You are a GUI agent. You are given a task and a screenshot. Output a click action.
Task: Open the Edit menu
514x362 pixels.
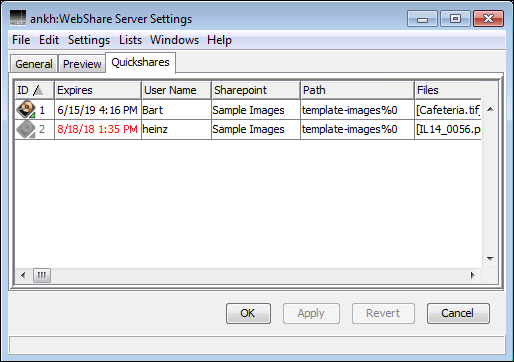click(x=49, y=40)
